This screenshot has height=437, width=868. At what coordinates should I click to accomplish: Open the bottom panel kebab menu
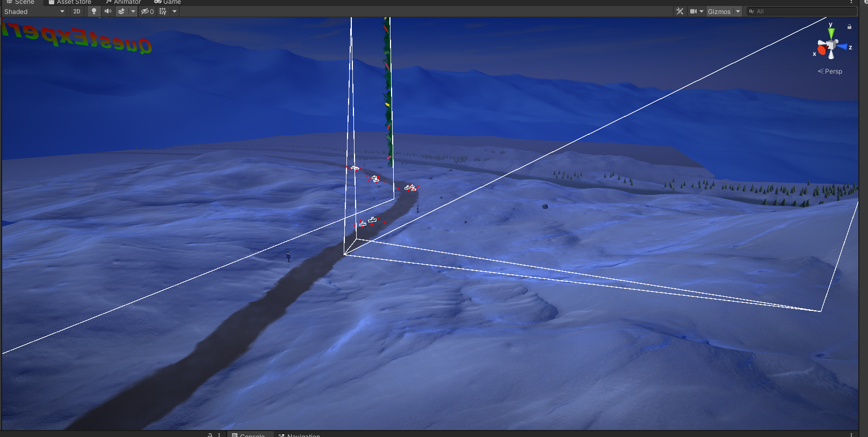[219, 434]
